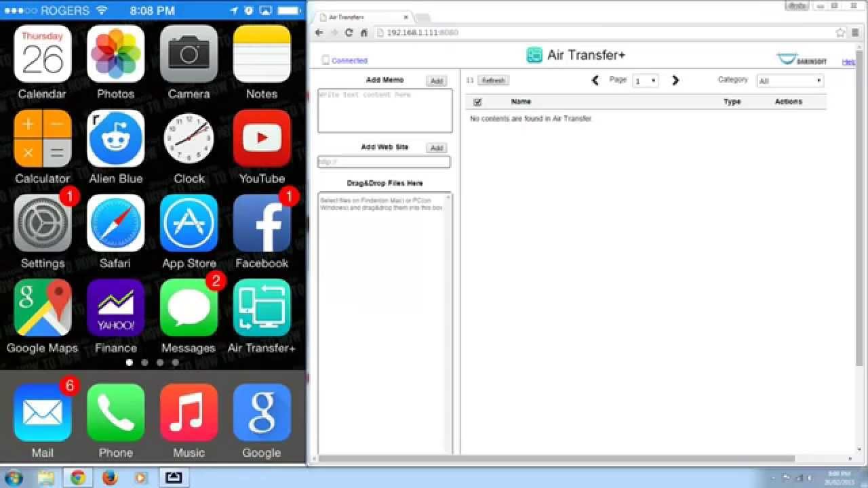Viewport: 868px width, 488px height.
Task: Open the Calculator app
Action: 42,138
